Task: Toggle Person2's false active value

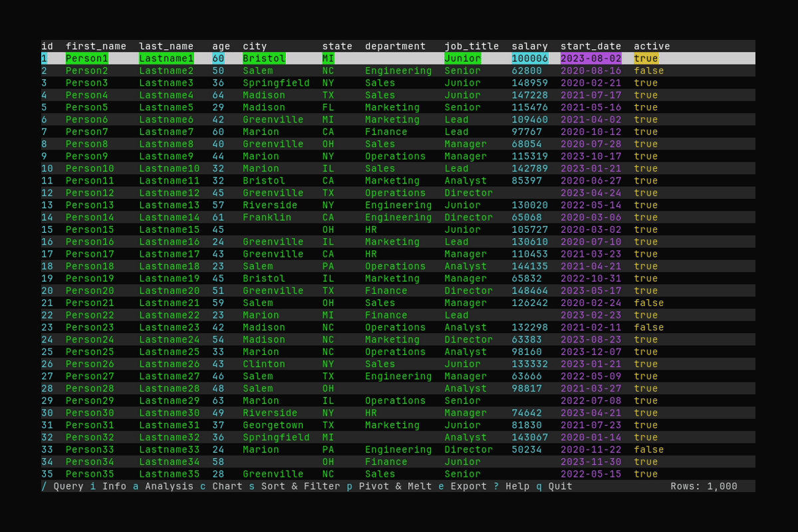Action: pos(650,70)
